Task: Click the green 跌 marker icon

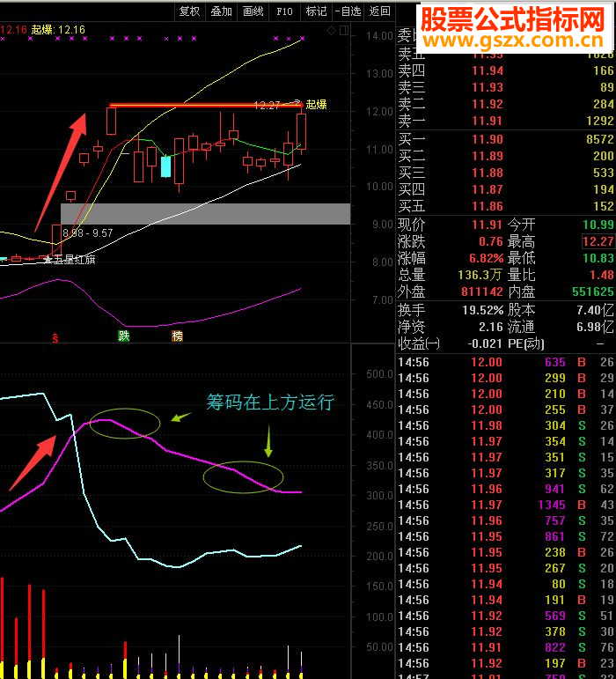Action: (124, 336)
